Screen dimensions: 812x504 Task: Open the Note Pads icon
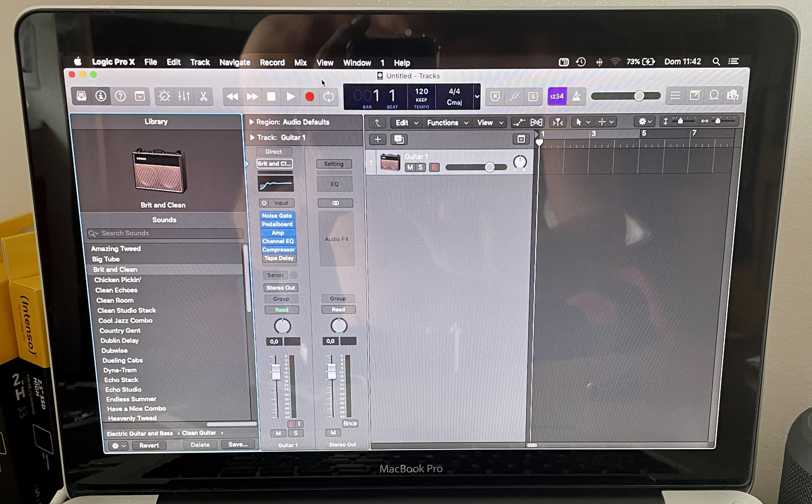(695, 96)
